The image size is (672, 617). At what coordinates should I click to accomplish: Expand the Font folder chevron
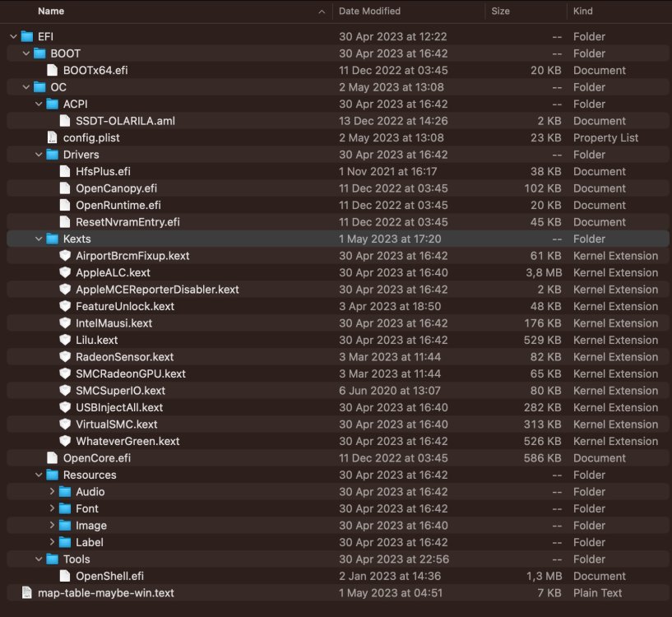(52, 508)
